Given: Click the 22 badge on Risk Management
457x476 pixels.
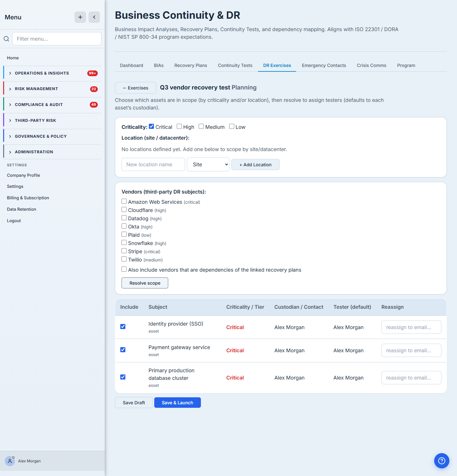Looking at the screenshot, I should 94,89.
